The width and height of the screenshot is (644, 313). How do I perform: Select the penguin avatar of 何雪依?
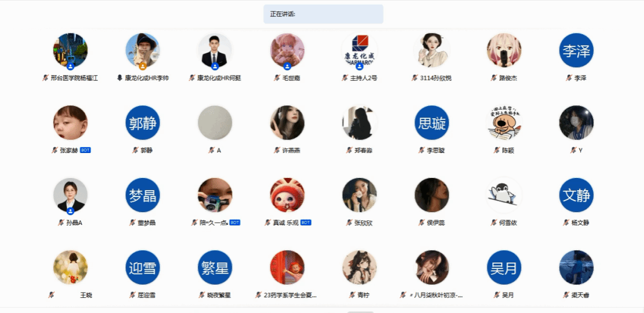(504, 195)
